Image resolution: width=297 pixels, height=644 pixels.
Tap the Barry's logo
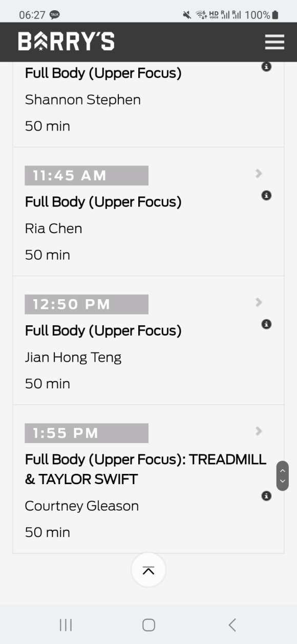(67, 41)
